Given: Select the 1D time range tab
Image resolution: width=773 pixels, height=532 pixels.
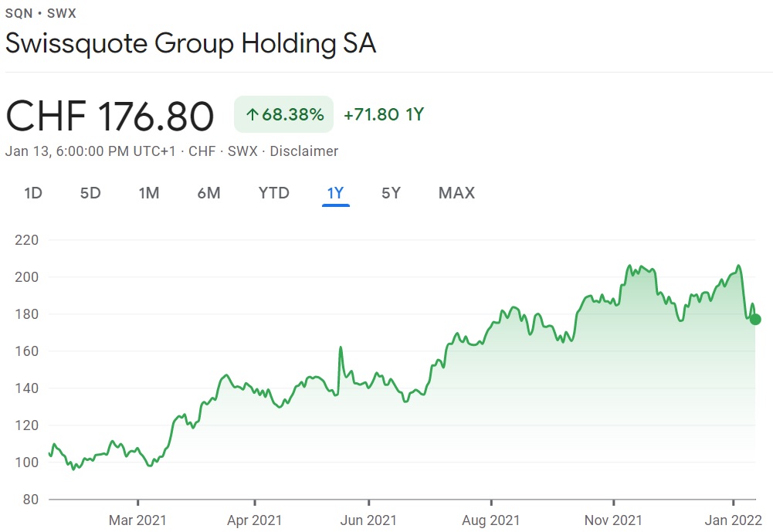Looking at the screenshot, I should click(33, 193).
